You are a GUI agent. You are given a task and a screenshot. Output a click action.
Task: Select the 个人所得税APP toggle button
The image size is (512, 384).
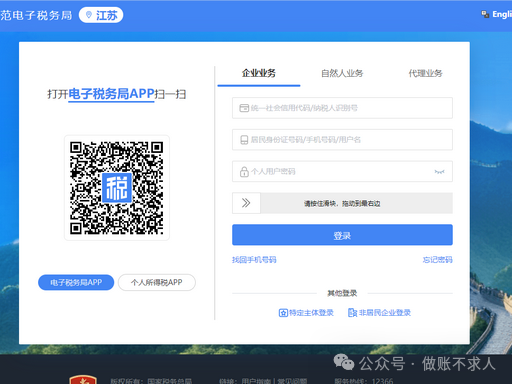coord(157,283)
